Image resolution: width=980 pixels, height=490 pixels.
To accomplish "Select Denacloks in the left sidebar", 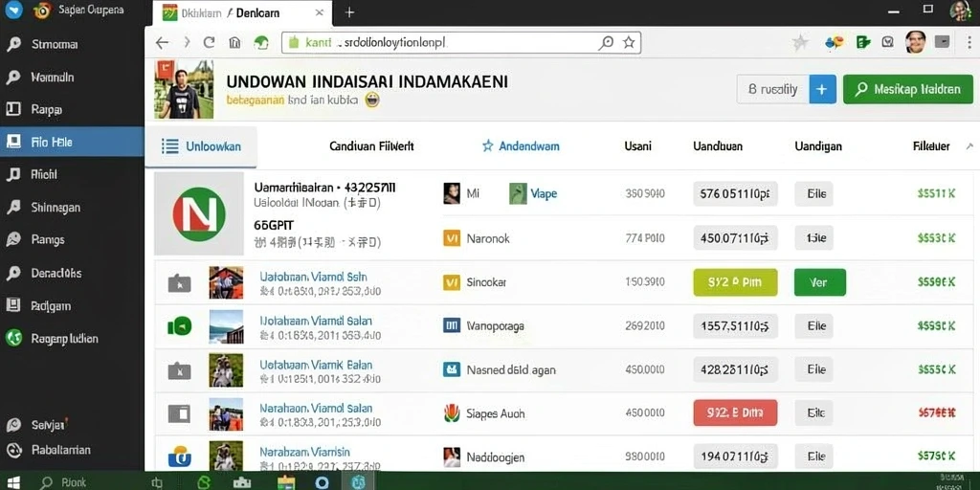I will tap(56, 273).
